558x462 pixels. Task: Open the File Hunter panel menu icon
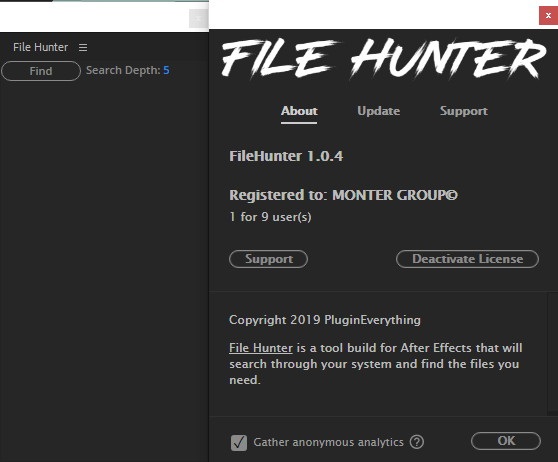point(83,47)
